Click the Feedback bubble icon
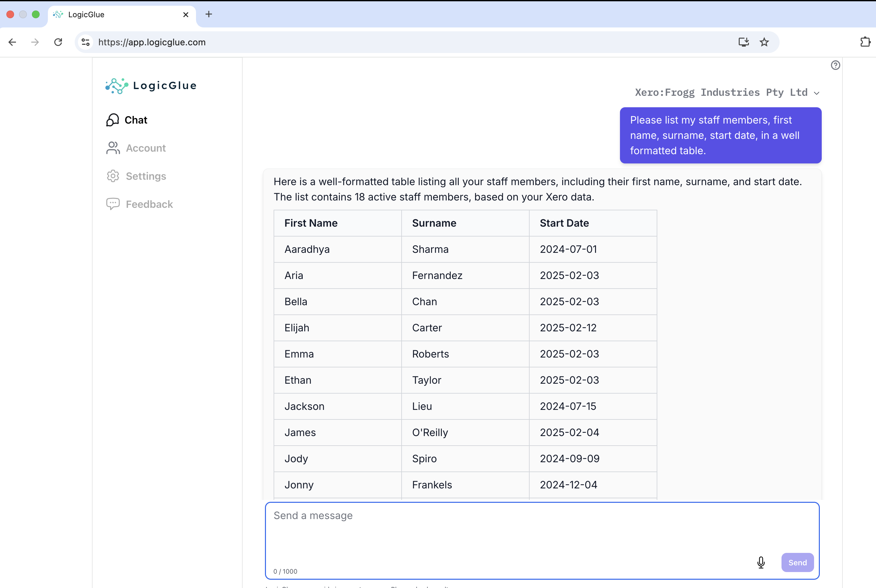This screenshot has width=876, height=588. [113, 204]
